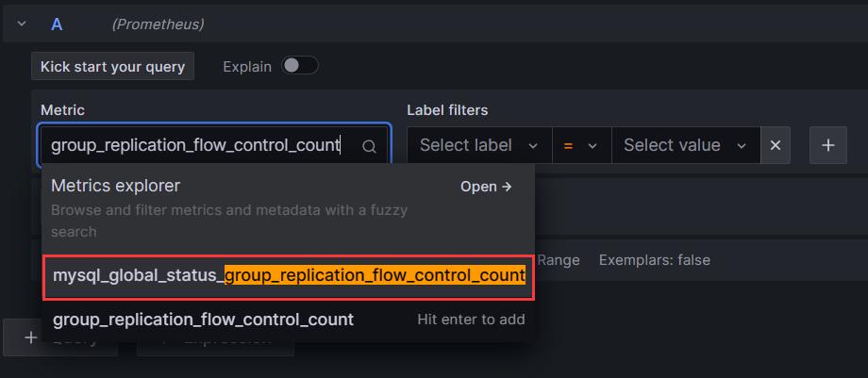The height and width of the screenshot is (378, 868).
Task: Open the Select label dropdown
Action: (x=478, y=146)
